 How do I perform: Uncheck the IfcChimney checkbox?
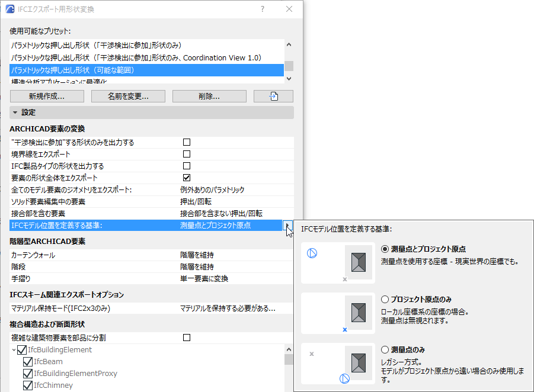coord(28,385)
